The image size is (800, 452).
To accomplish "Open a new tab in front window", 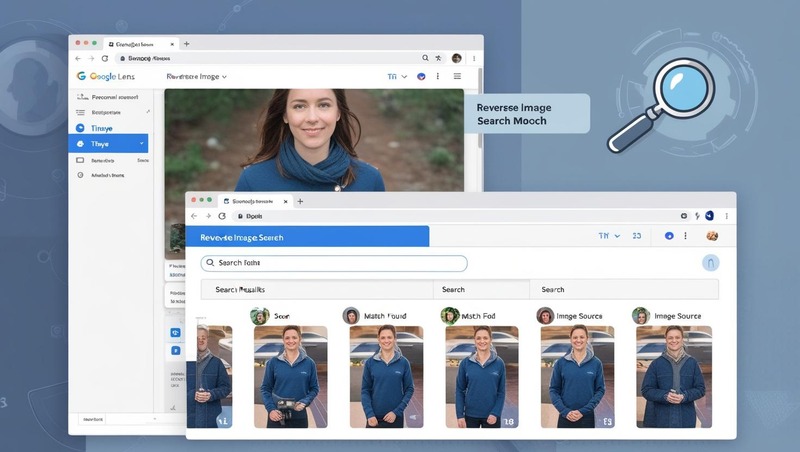I will point(300,202).
